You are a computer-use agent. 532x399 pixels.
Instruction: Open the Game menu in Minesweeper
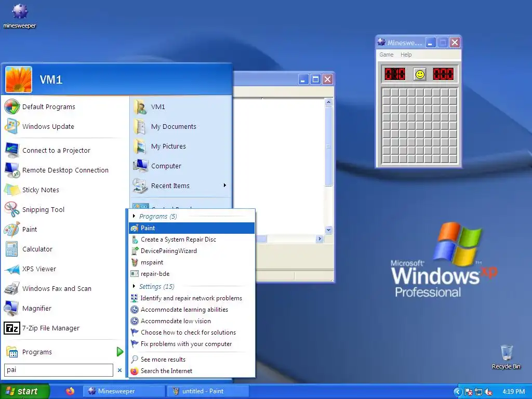tap(386, 55)
